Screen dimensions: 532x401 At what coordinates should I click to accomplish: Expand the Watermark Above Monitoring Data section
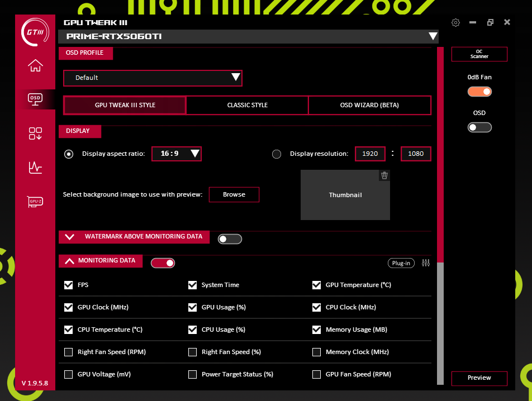(69, 237)
